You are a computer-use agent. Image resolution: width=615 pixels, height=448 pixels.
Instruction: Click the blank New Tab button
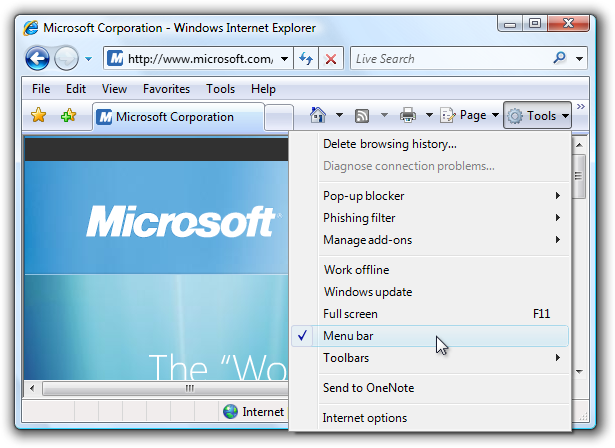pos(279,117)
